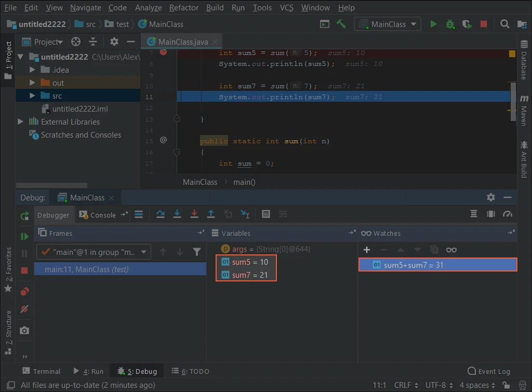Open the Project view dropdown
The width and height of the screenshot is (532, 392).
(x=43, y=42)
